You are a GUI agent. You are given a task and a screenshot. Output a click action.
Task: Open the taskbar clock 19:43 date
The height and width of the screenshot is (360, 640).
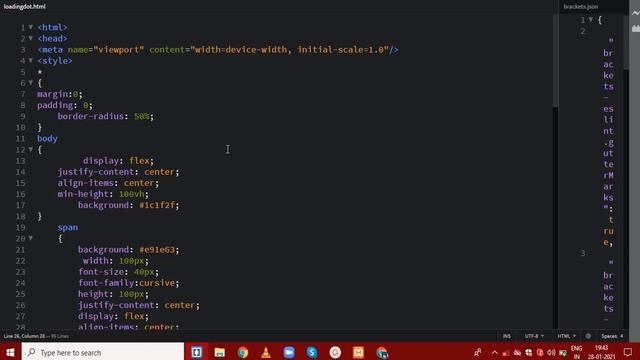pyautogui.click(x=602, y=352)
